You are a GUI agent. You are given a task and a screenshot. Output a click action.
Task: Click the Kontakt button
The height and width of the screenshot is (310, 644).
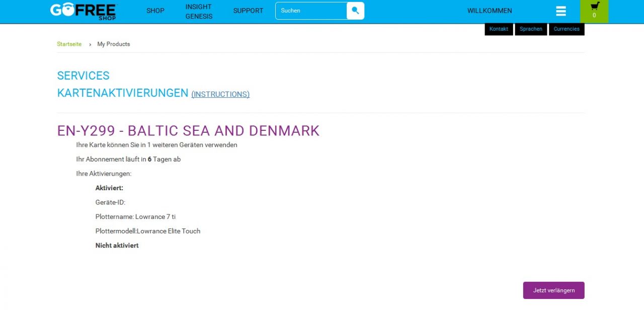499,29
